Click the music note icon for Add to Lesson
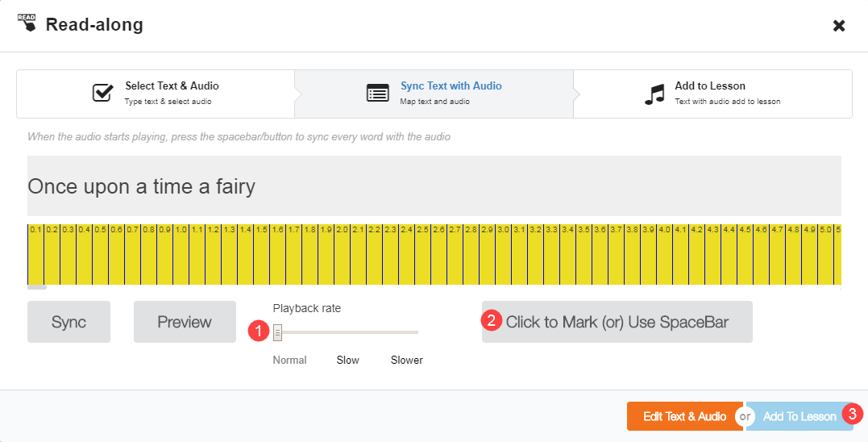The height and width of the screenshot is (442, 868). coord(654,94)
